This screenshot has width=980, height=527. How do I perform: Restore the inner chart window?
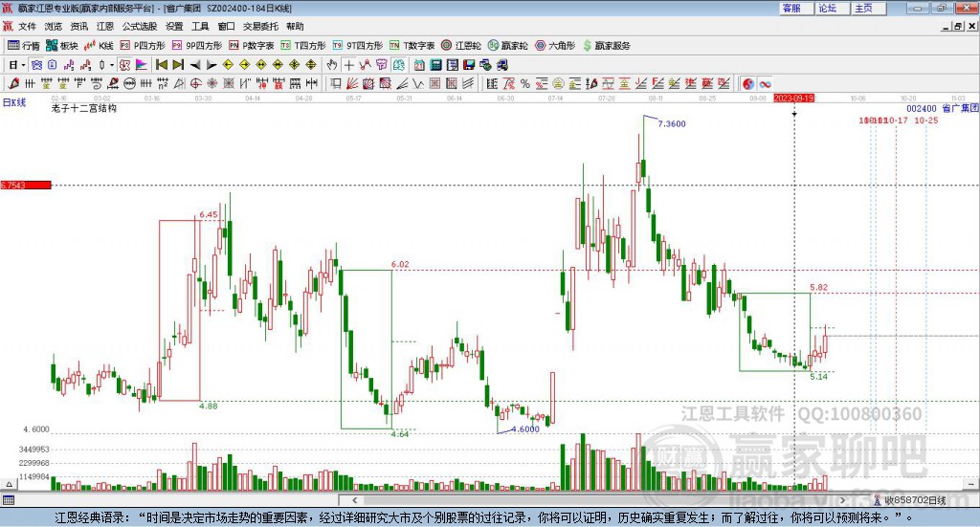coord(959,26)
